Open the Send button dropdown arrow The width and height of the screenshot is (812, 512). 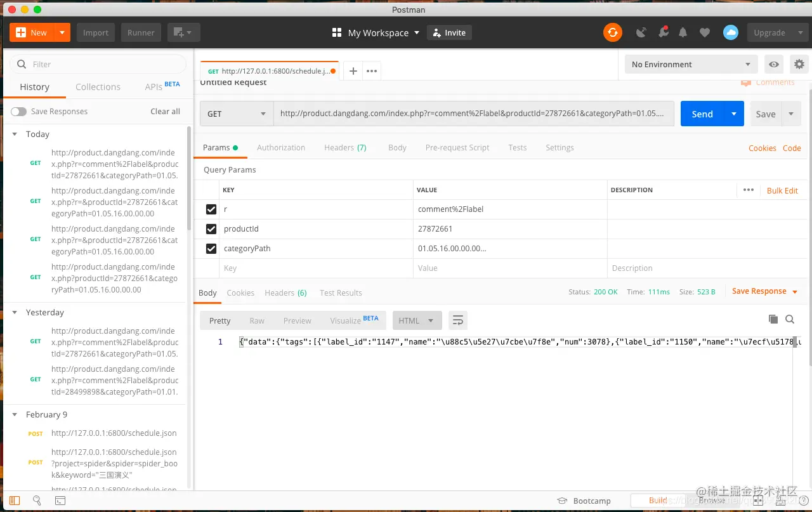(x=734, y=114)
